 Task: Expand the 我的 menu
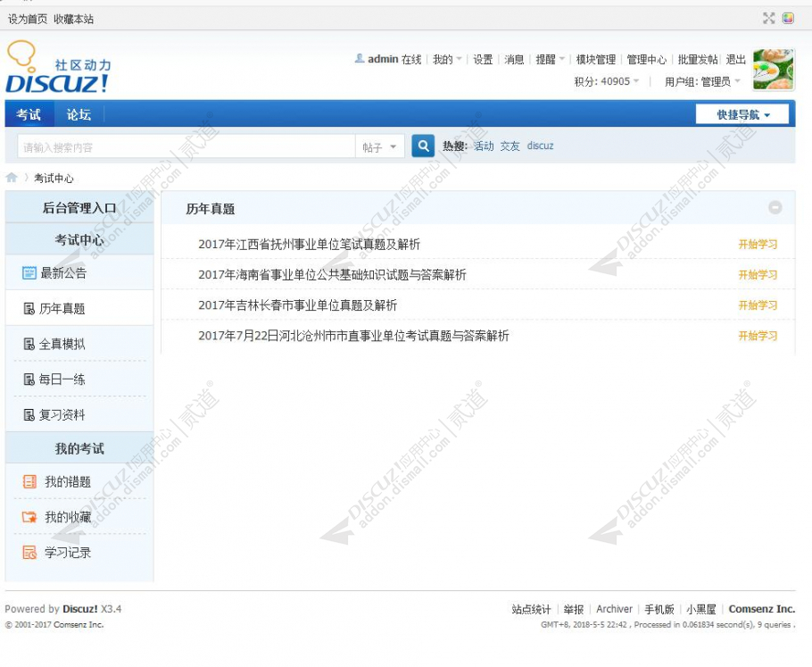(447, 60)
